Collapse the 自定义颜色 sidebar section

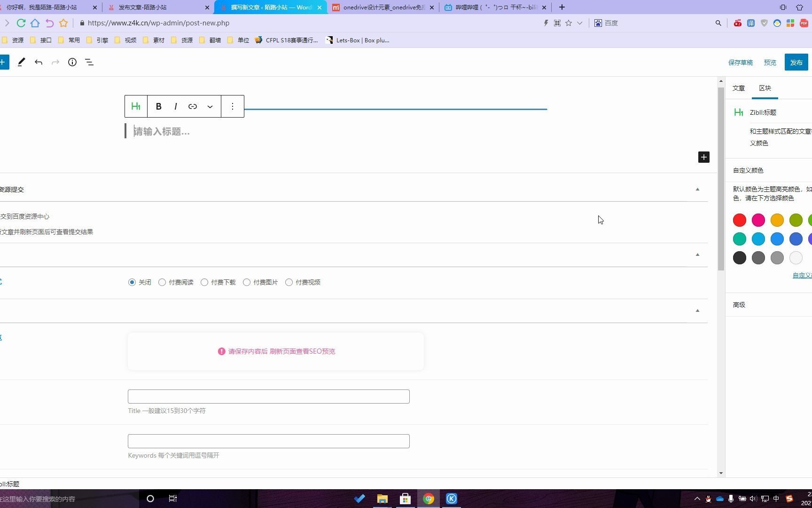pos(769,170)
